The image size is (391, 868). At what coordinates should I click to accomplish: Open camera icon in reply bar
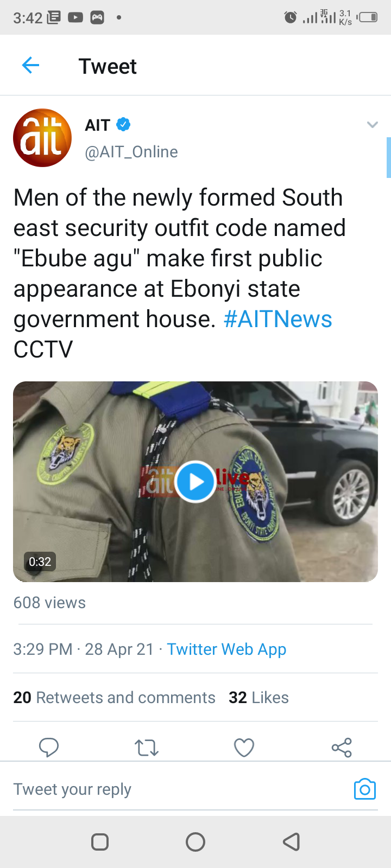[x=365, y=789]
